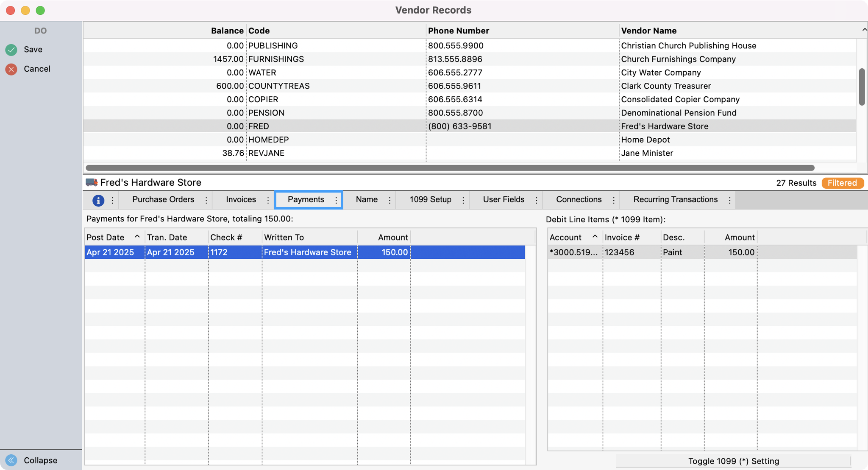This screenshot has height=470, width=868.
Task: Open the options dots next to Payments tab
Action: (336, 200)
